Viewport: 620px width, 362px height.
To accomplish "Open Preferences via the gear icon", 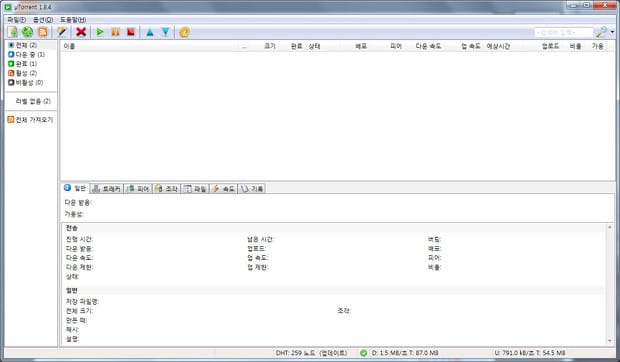I will [184, 32].
